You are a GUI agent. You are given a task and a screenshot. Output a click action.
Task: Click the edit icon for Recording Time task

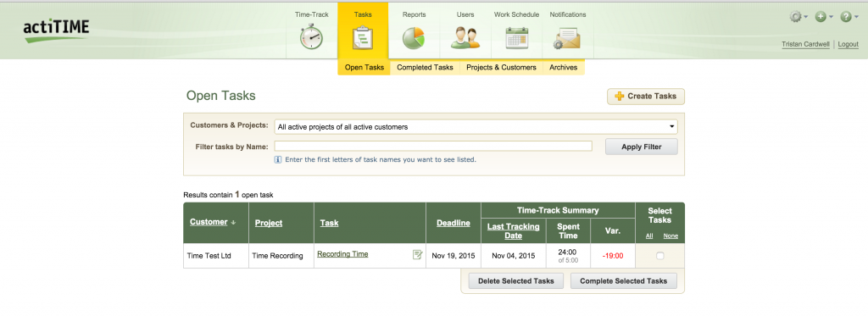click(x=417, y=254)
